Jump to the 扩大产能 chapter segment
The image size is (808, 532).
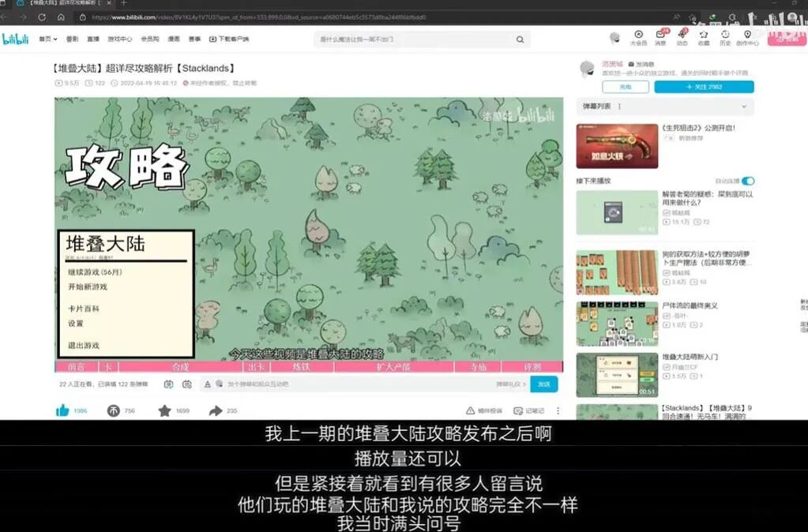point(393,367)
